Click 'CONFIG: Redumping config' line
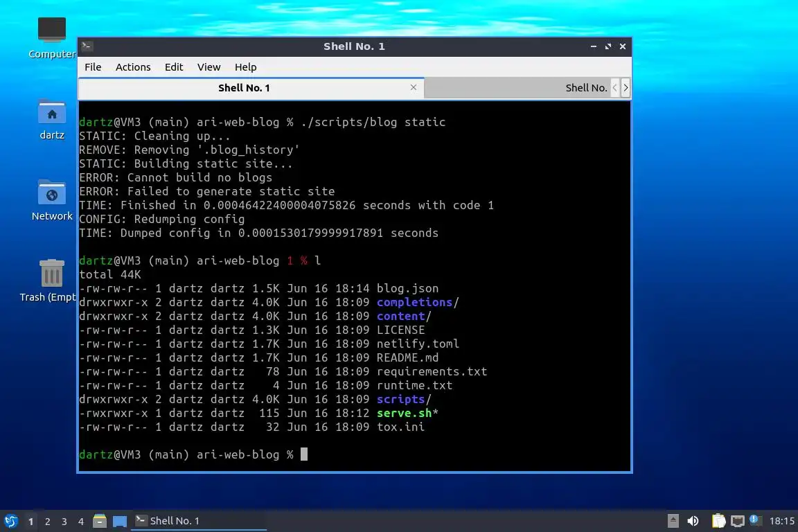798x532 pixels. click(x=162, y=219)
